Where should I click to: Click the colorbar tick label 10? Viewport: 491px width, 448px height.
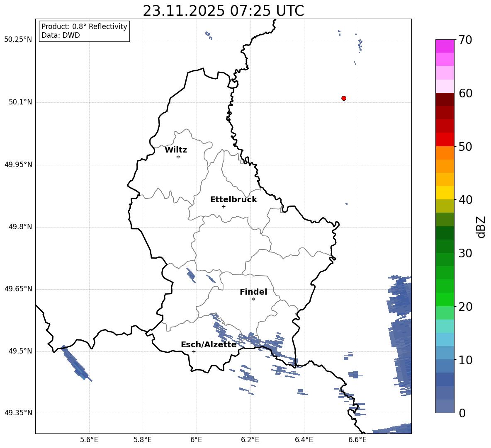click(465, 360)
